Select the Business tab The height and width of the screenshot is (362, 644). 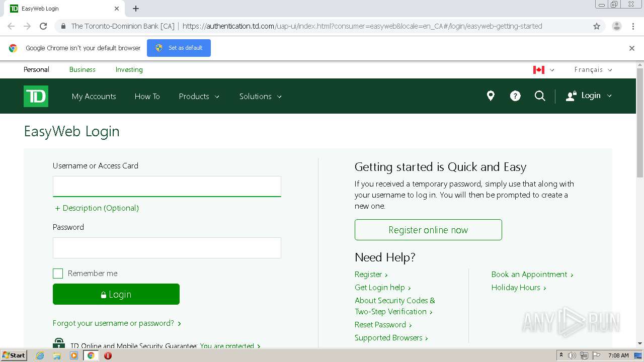(83, 69)
